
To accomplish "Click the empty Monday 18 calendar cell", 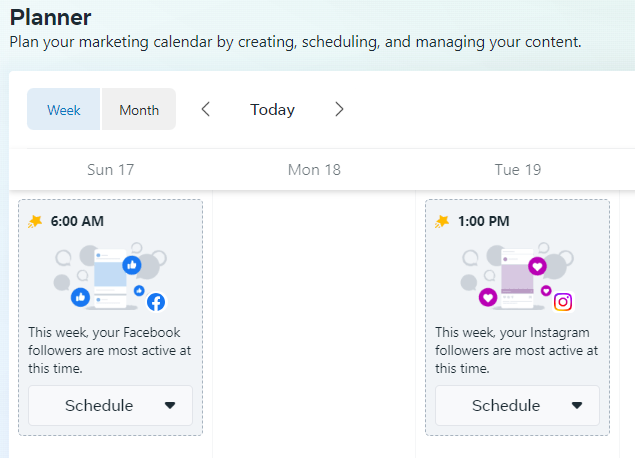I will [x=314, y=320].
